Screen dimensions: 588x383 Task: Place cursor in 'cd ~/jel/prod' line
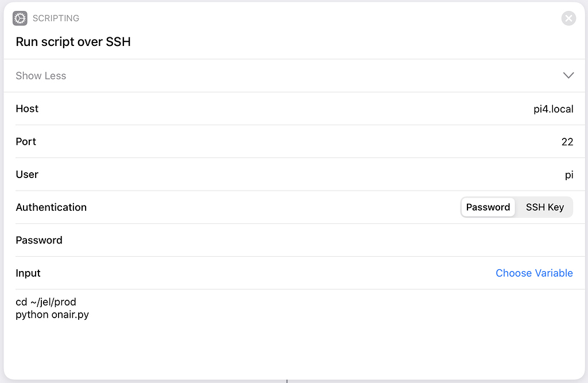coord(46,302)
